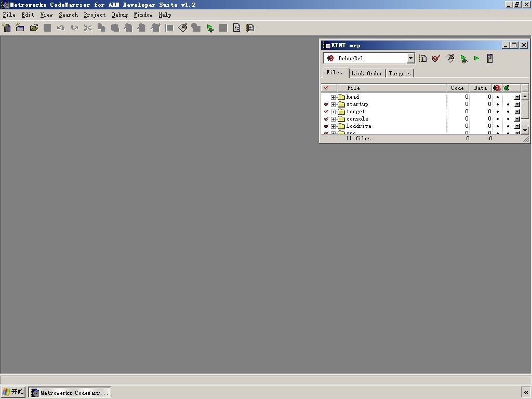Click the New Text File toolbar icon
This screenshot has width=532, height=399.
pos(6,28)
